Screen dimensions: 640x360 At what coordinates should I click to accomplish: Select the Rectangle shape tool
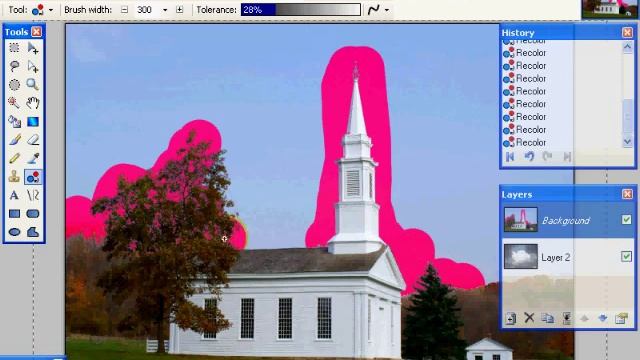point(14,213)
